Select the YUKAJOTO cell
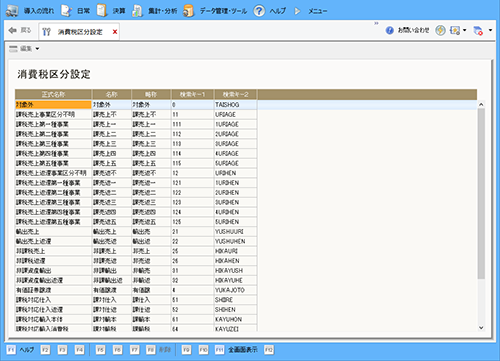500x361 pixels. (235, 290)
